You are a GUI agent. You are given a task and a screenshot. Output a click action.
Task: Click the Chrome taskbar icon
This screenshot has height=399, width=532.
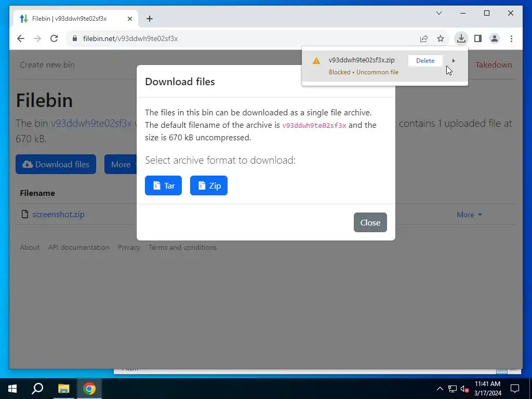[x=89, y=389]
